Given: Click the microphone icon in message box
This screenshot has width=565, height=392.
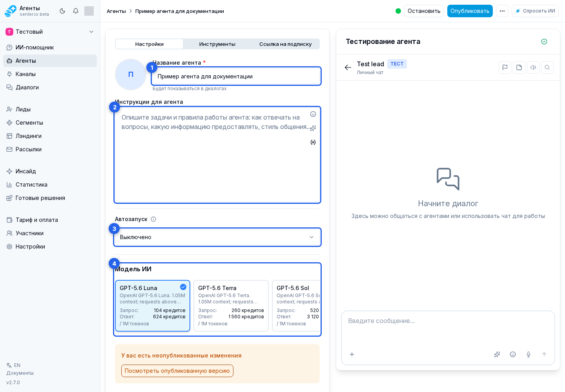Looking at the screenshot, I should pos(529,354).
